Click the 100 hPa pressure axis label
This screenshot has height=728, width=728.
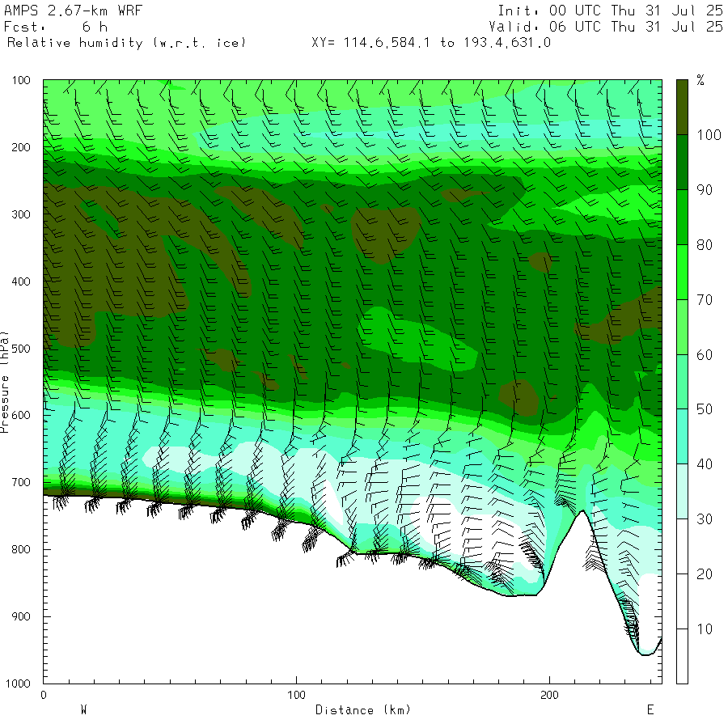21,80
